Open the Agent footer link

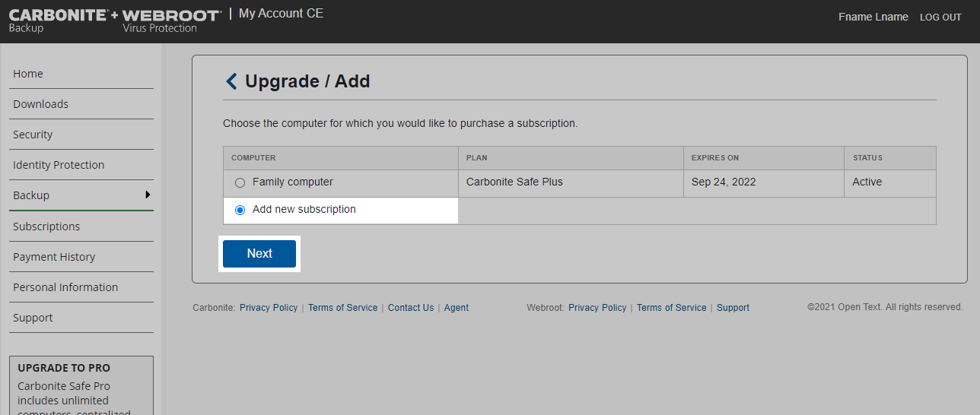point(457,308)
